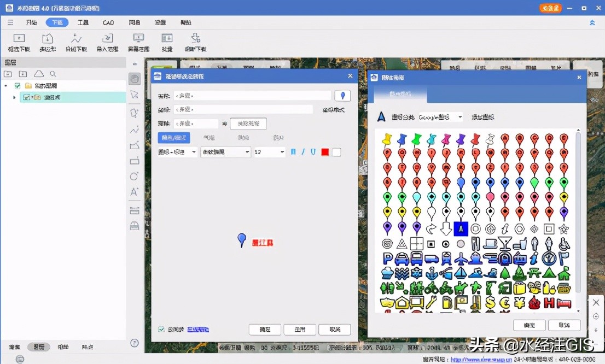
Task: Select second tab in properties dialog
Action: click(x=209, y=138)
